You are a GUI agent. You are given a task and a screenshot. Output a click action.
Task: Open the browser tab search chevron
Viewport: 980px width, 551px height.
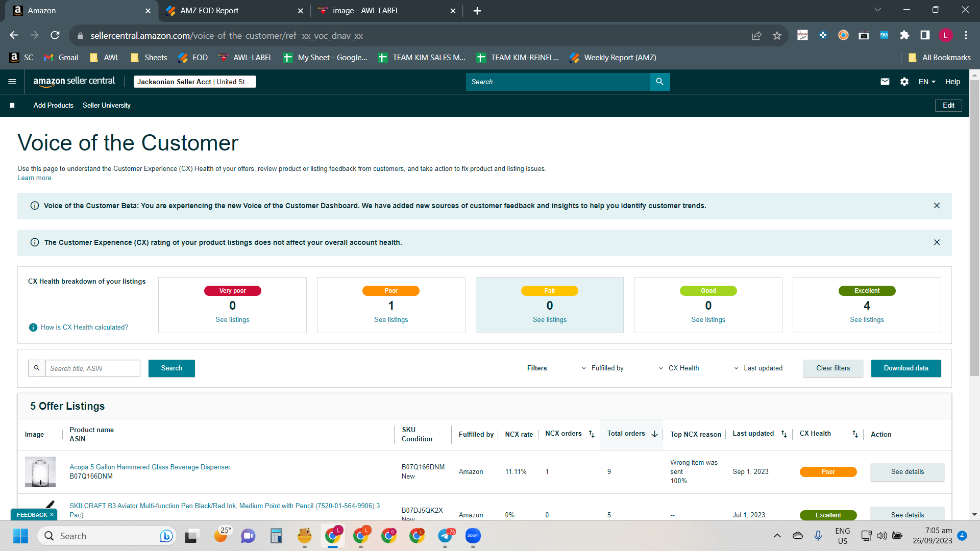point(877,10)
